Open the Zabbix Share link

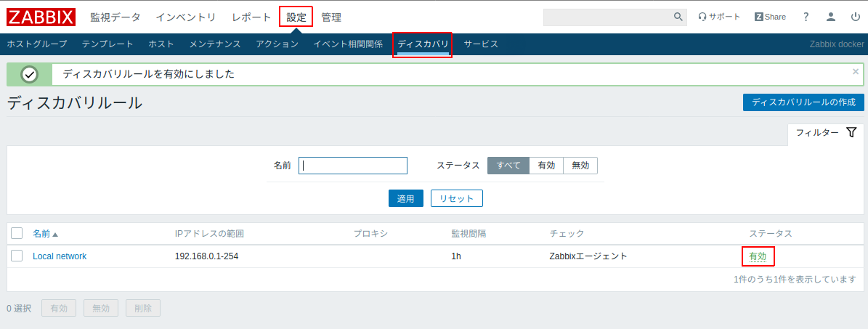coord(770,17)
